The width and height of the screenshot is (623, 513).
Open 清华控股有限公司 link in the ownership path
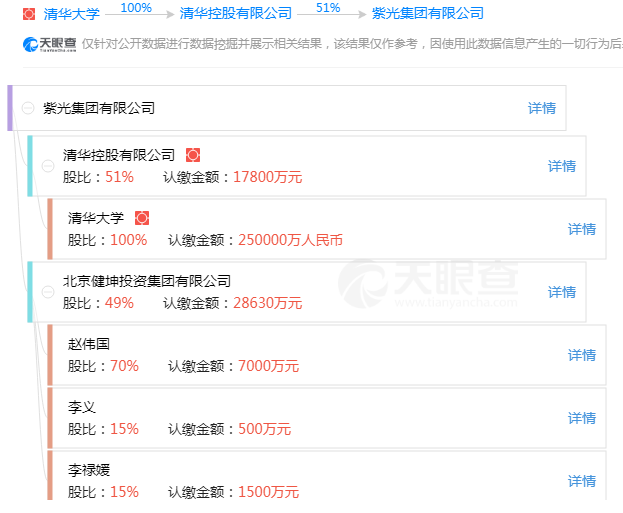coord(236,13)
